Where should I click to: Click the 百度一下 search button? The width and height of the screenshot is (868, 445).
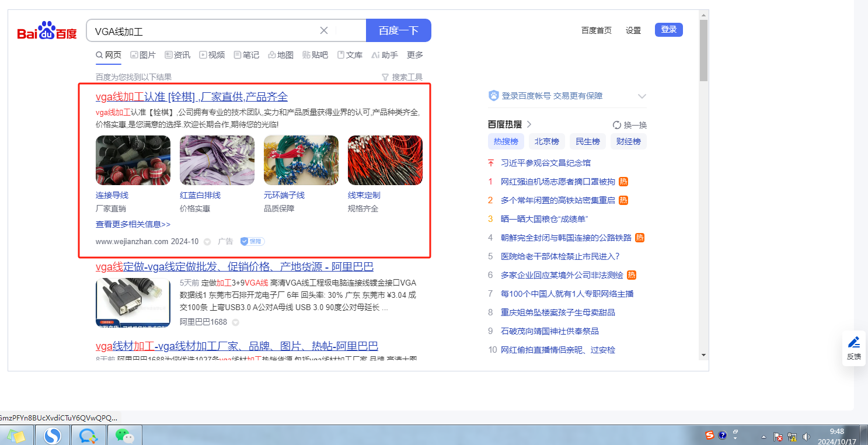point(399,30)
